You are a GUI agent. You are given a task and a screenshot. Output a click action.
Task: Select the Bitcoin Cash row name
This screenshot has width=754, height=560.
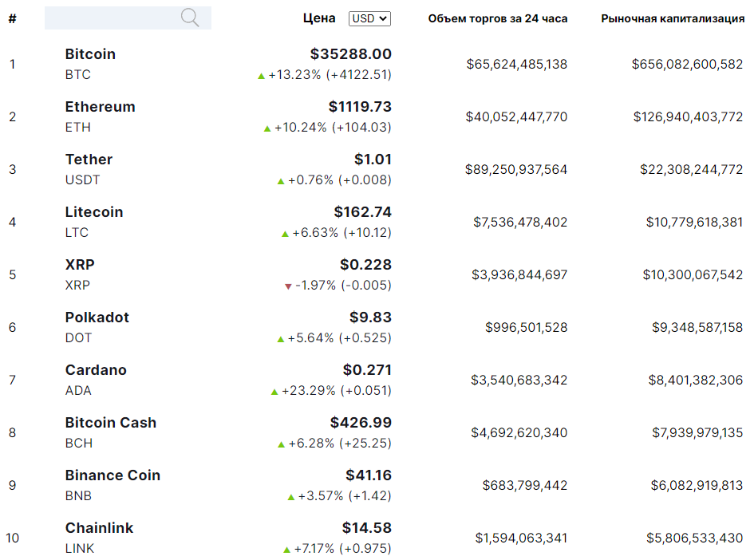(x=110, y=423)
